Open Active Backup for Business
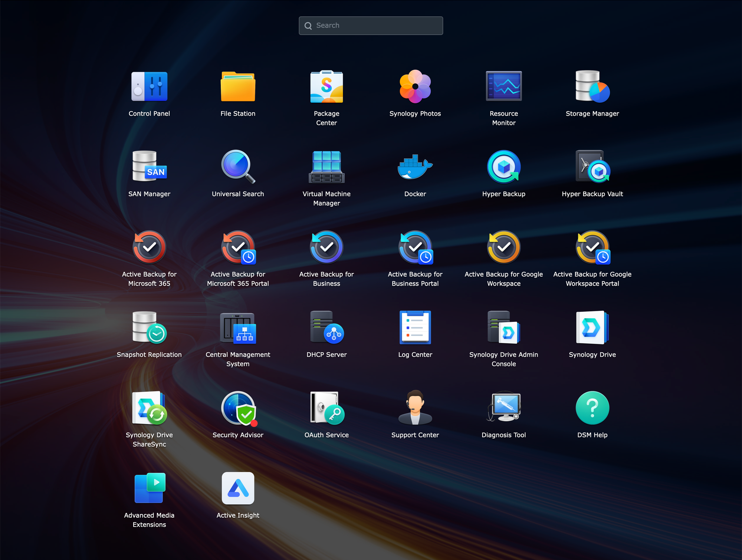This screenshot has height=560, width=742. click(x=326, y=247)
